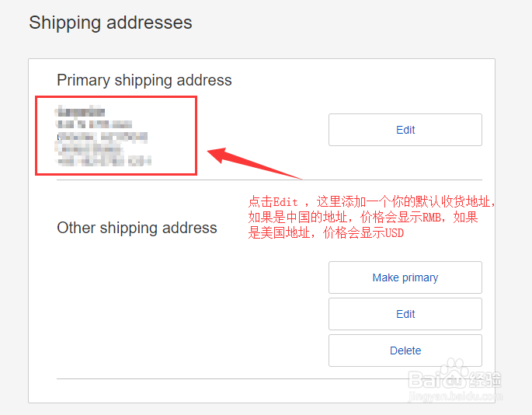Click the last blurred line of the address

104,161
